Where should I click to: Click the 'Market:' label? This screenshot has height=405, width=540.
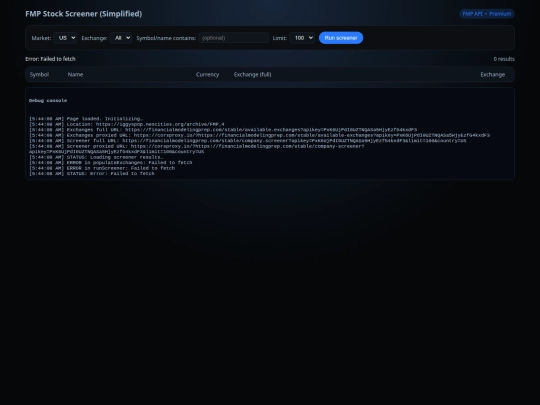(41, 38)
